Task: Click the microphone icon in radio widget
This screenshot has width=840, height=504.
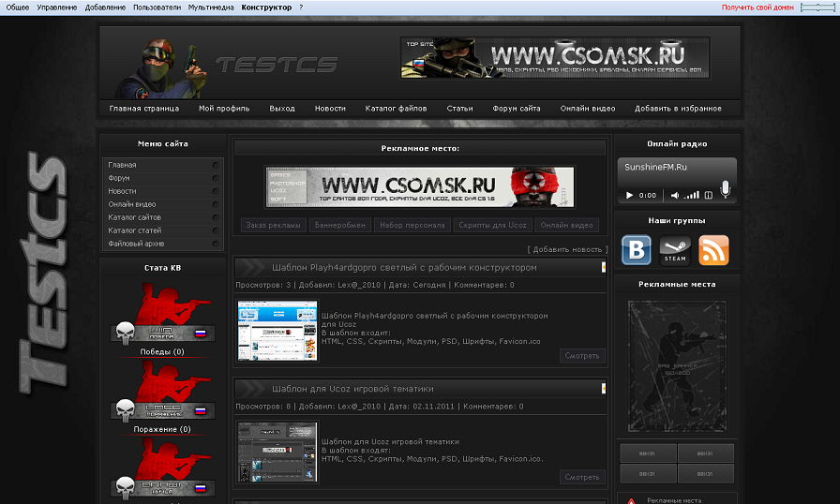Action: pos(726,190)
